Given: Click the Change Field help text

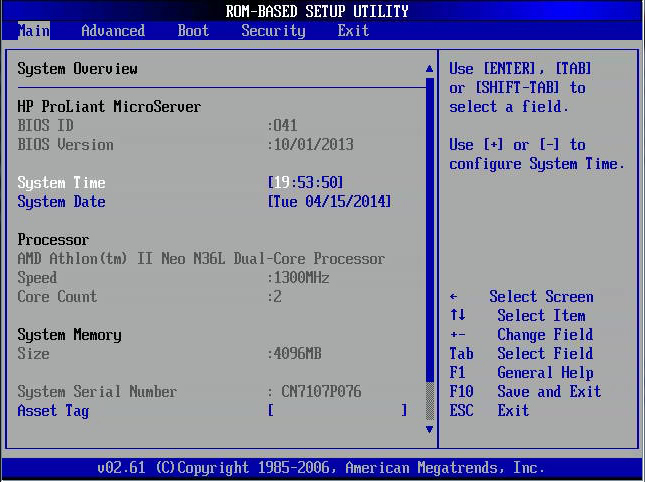Looking at the screenshot, I should point(545,334).
